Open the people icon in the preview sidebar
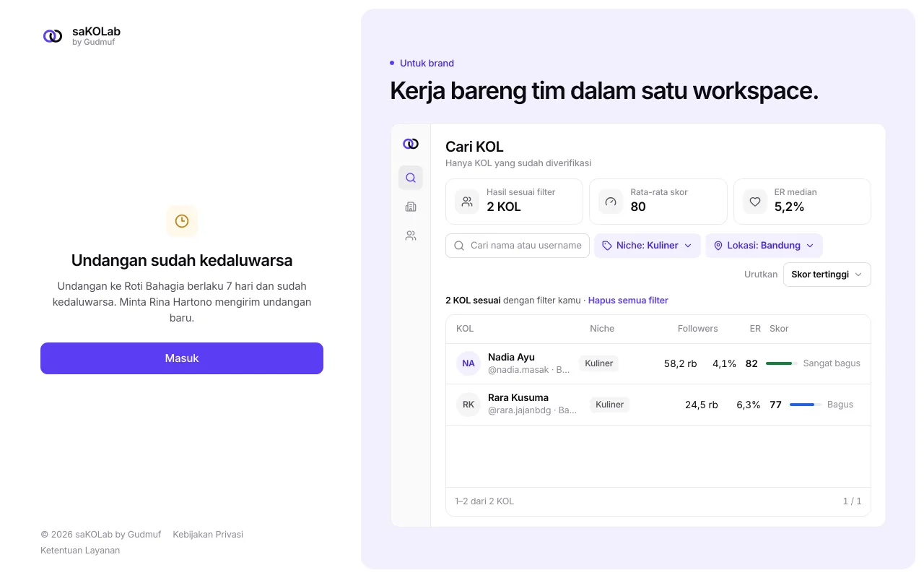The width and height of the screenshot is (924, 578). click(411, 236)
